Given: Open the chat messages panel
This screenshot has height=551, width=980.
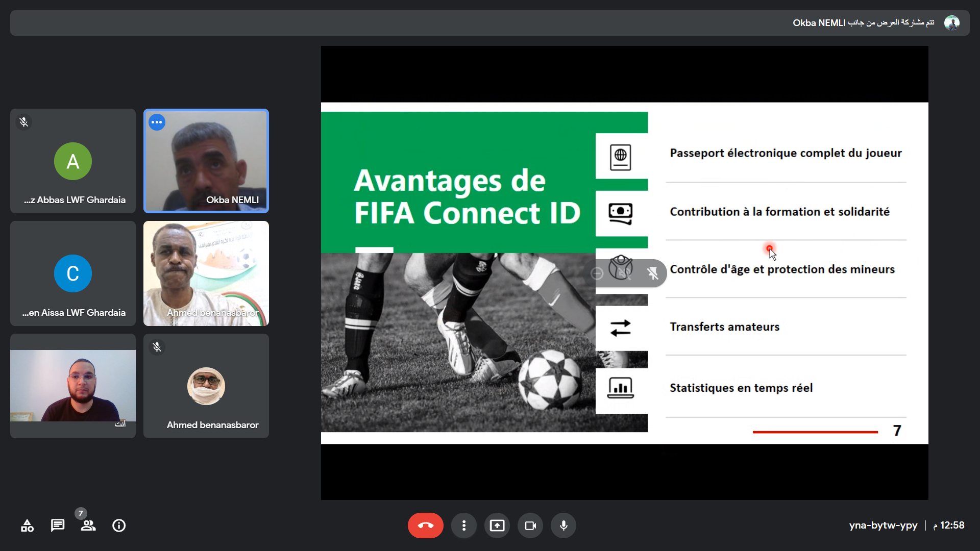Looking at the screenshot, I should [x=58, y=525].
